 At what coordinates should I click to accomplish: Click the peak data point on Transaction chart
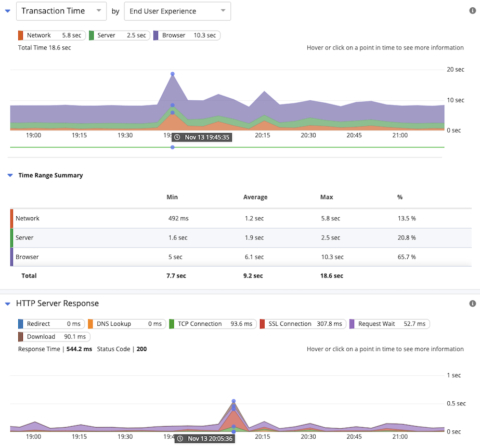click(x=173, y=74)
